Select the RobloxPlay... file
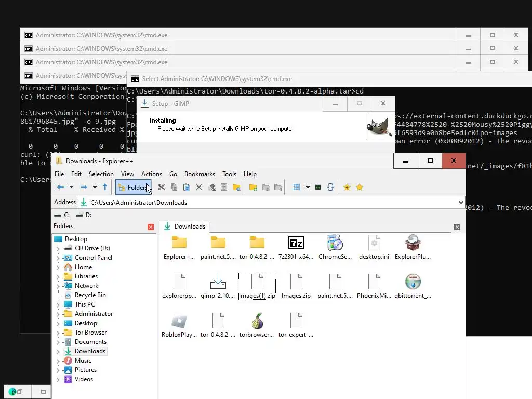Screen dimensions: 532x399 tap(179, 325)
